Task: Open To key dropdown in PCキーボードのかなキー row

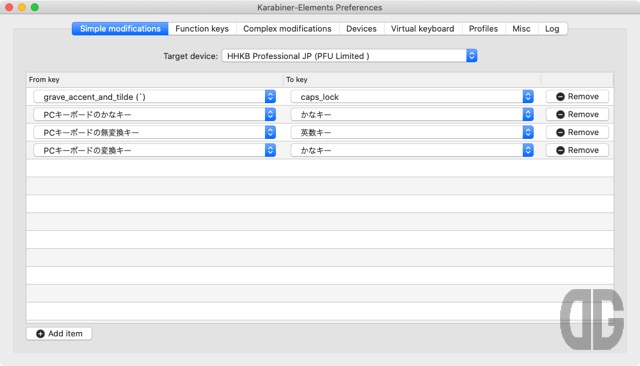Action: point(412,115)
